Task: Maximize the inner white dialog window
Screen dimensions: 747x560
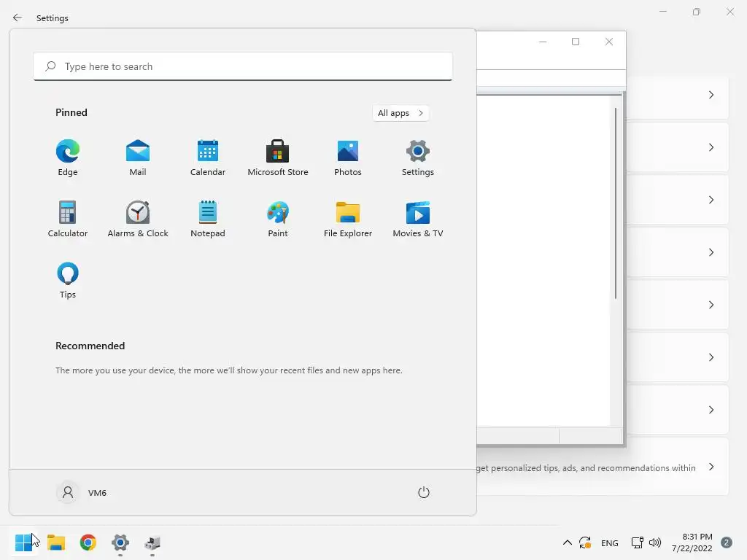Action: pos(576,42)
